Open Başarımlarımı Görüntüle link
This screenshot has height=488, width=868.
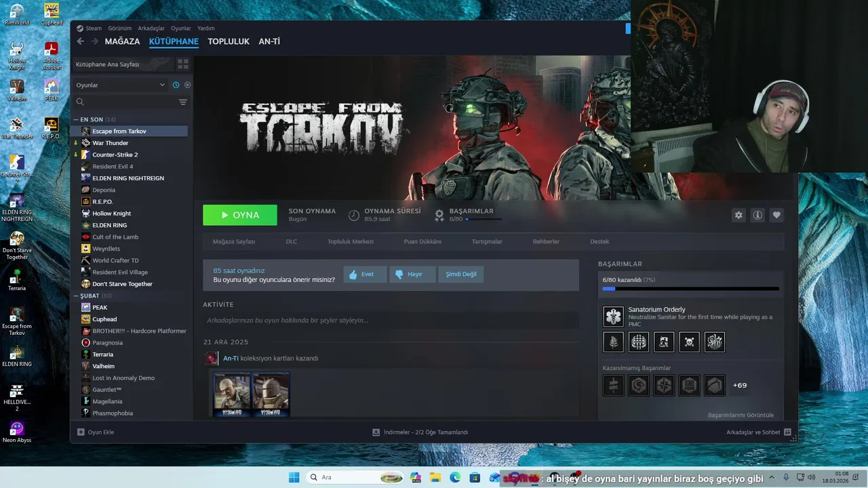click(x=741, y=415)
